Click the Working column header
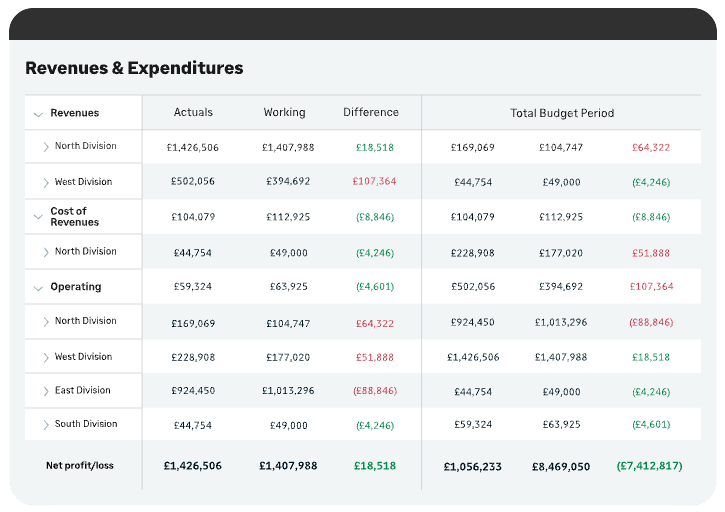The image size is (725, 512). point(284,113)
